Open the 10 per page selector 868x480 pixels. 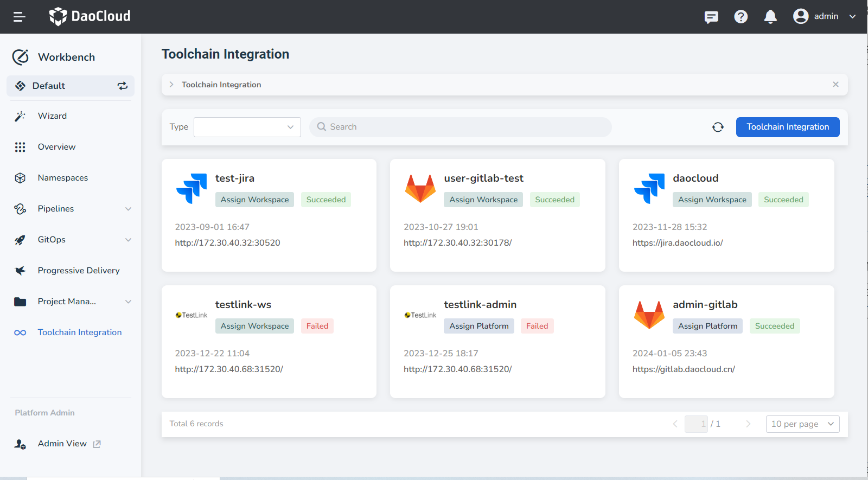coord(802,424)
